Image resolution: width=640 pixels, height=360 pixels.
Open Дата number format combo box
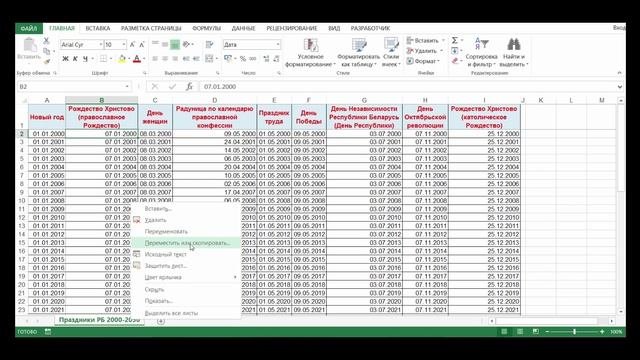tap(252, 44)
